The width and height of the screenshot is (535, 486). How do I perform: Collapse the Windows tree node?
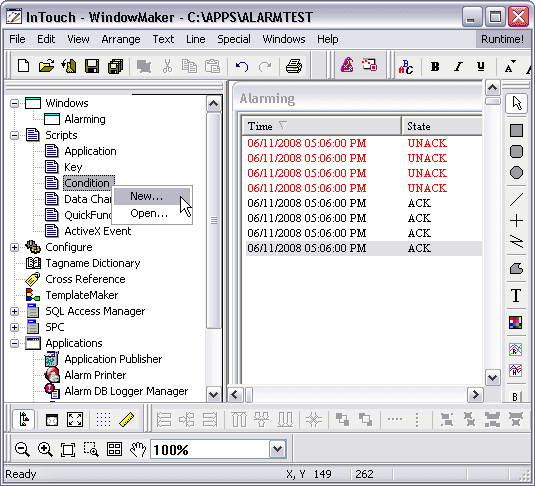(x=14, y=103)
